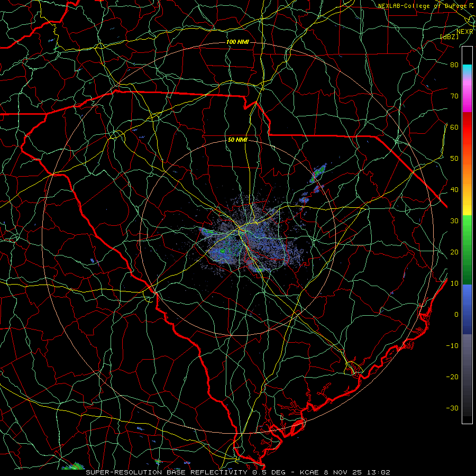Click the -30 value on the dBZ scale
Viewport: 476px width, 476px height.
tap(452, 408)
